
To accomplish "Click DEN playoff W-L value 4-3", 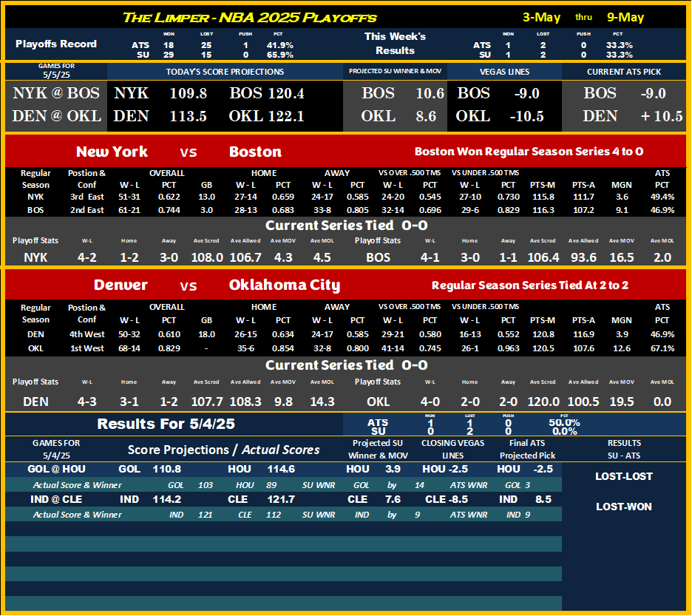I will pyautogui.click(x=87, y=402).
